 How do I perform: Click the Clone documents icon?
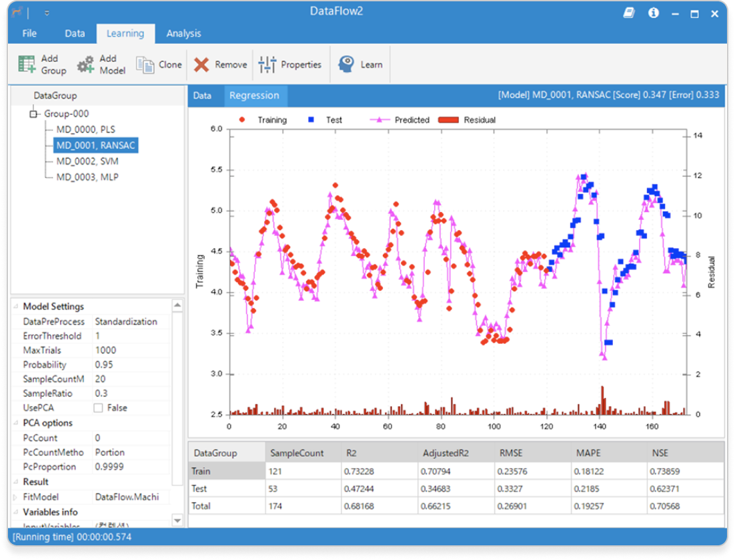click(145, 65)
